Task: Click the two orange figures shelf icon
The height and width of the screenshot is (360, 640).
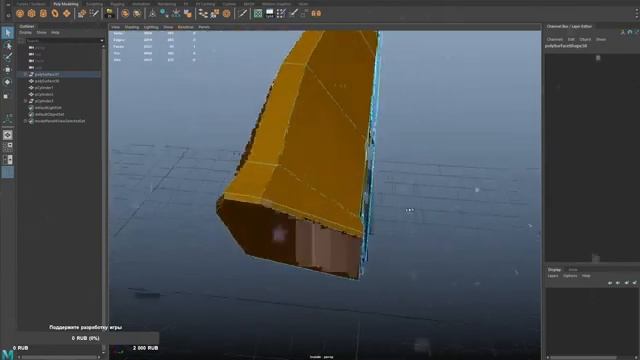Action: tap(316, 13)
